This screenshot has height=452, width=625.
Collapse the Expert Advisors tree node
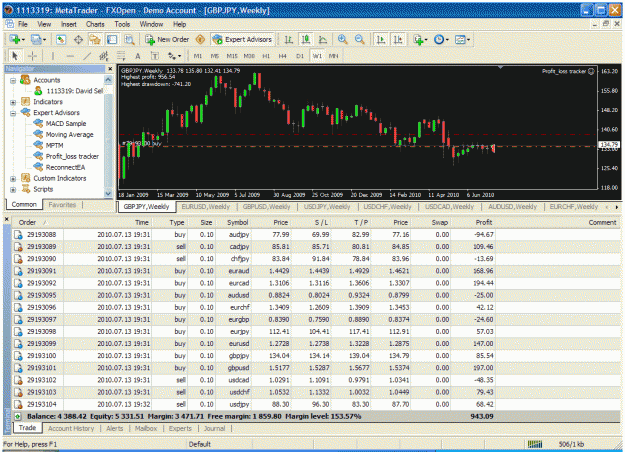13,113
